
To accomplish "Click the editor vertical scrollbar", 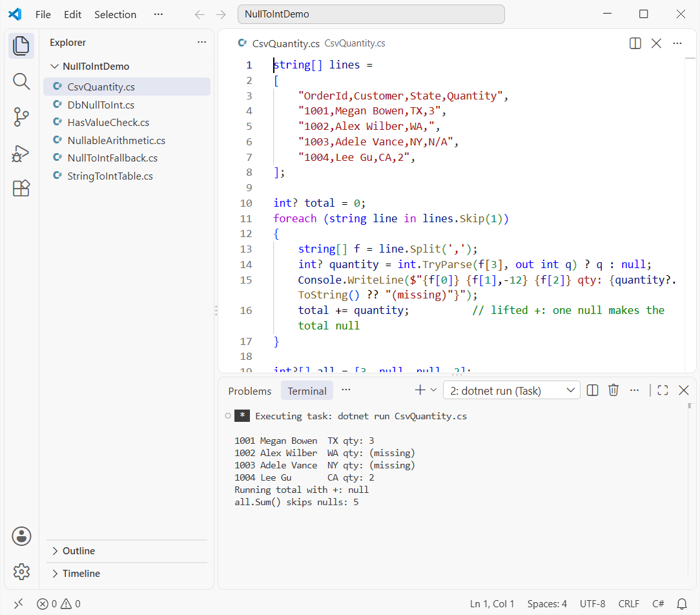I will click(x=690, y=214).
